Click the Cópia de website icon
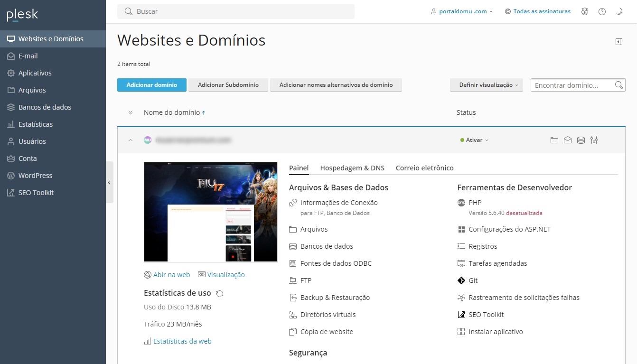Screen dimensions: 637x364 (x=293, y=332)
